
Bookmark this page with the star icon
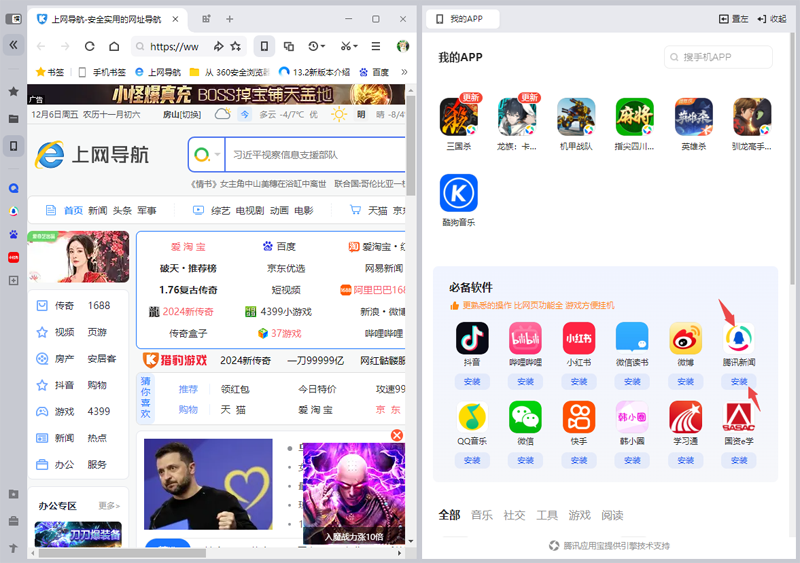point(236,46)
